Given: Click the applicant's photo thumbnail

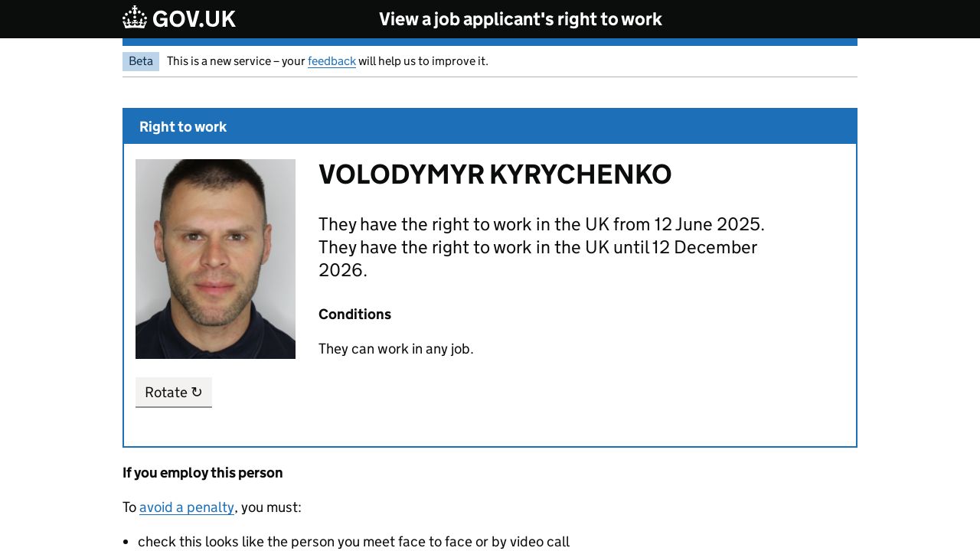Looking at the screenshot, I should click(x=215, y=259).
